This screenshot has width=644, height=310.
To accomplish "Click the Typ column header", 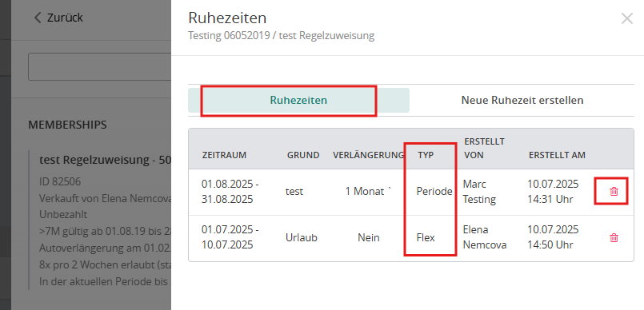I will pyautogui.click(x=426, y=155).
